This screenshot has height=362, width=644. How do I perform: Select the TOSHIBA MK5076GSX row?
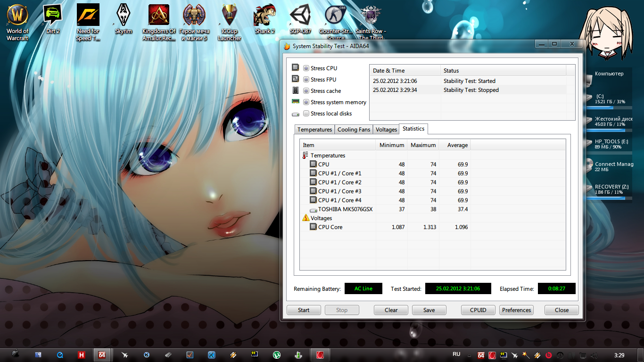point(432,209)
